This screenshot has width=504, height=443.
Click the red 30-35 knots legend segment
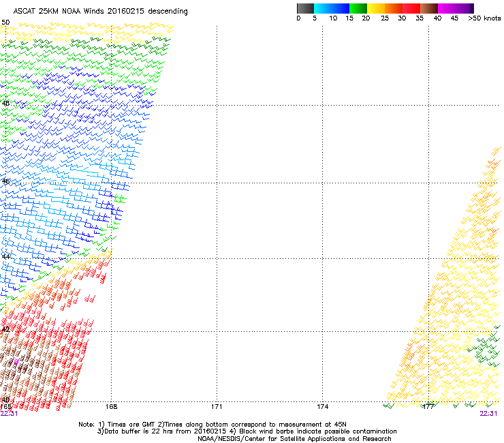411,8
